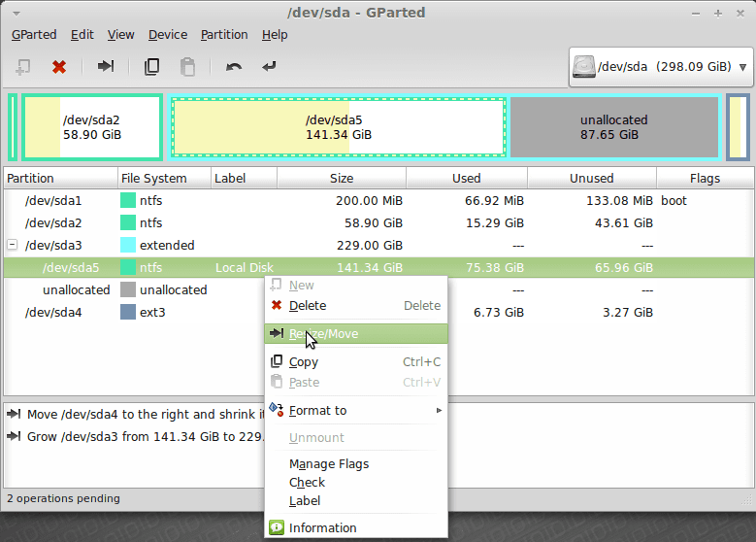
Task: Choose Delete from the context menu
Action: tap(356, 306)
